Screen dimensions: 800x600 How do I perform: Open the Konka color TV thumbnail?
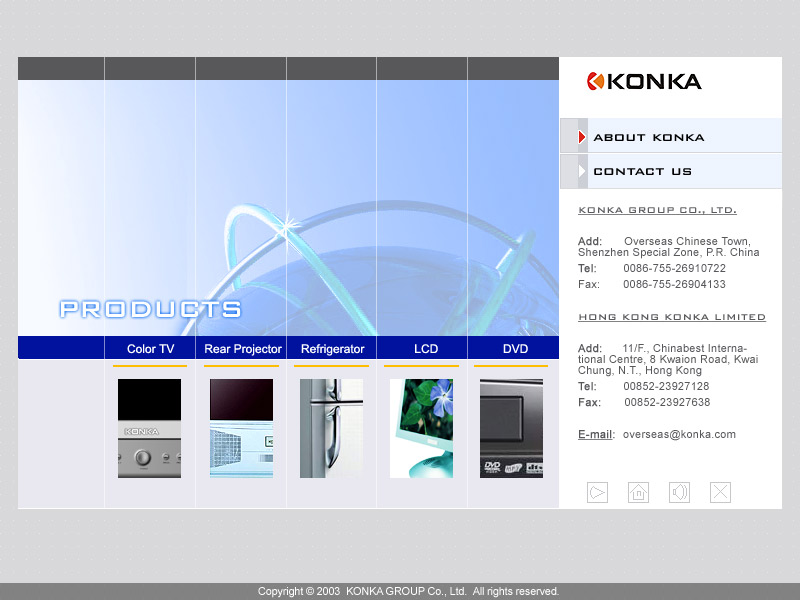[149, 428]
